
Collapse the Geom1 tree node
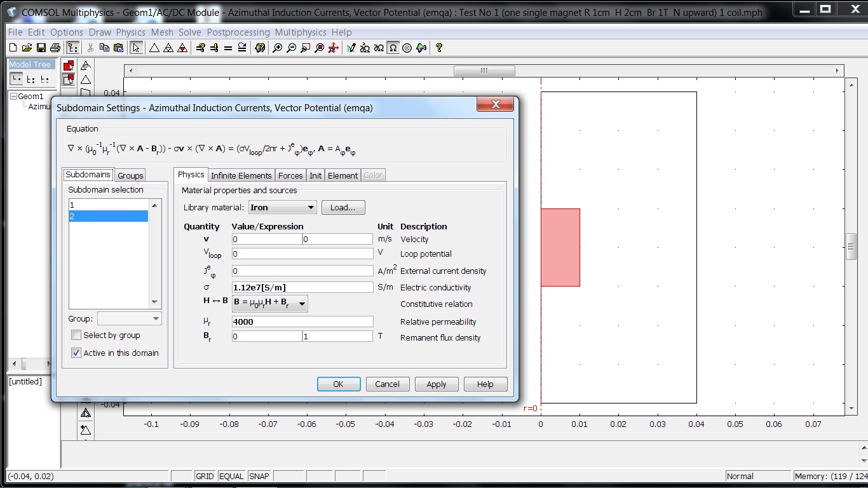pyautogui.click(x=13, y=97)
